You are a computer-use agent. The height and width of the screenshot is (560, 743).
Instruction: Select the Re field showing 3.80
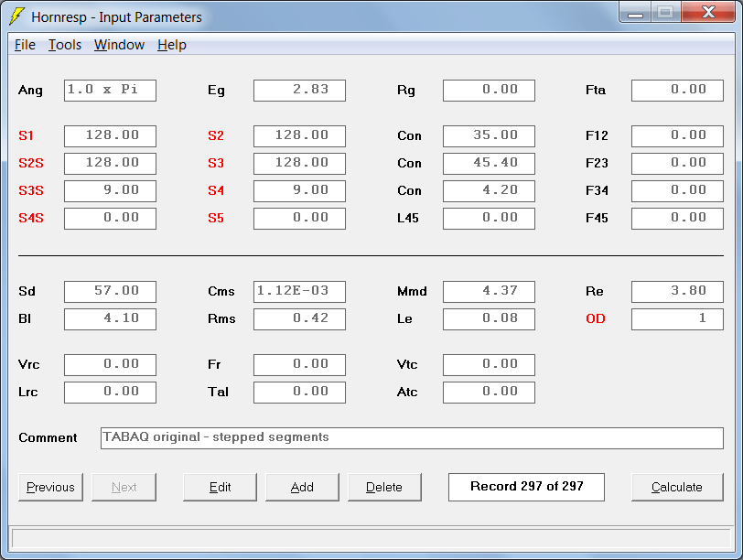678,292
